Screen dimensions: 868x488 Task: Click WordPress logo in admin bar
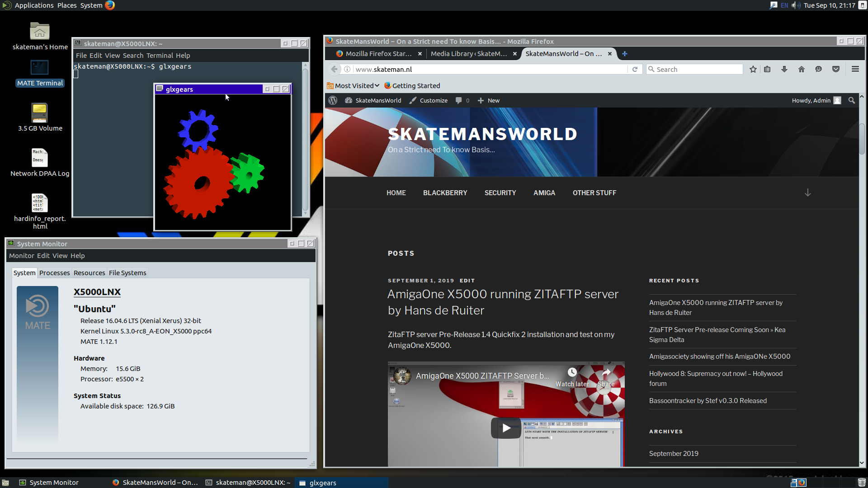(x=333, y=100)
